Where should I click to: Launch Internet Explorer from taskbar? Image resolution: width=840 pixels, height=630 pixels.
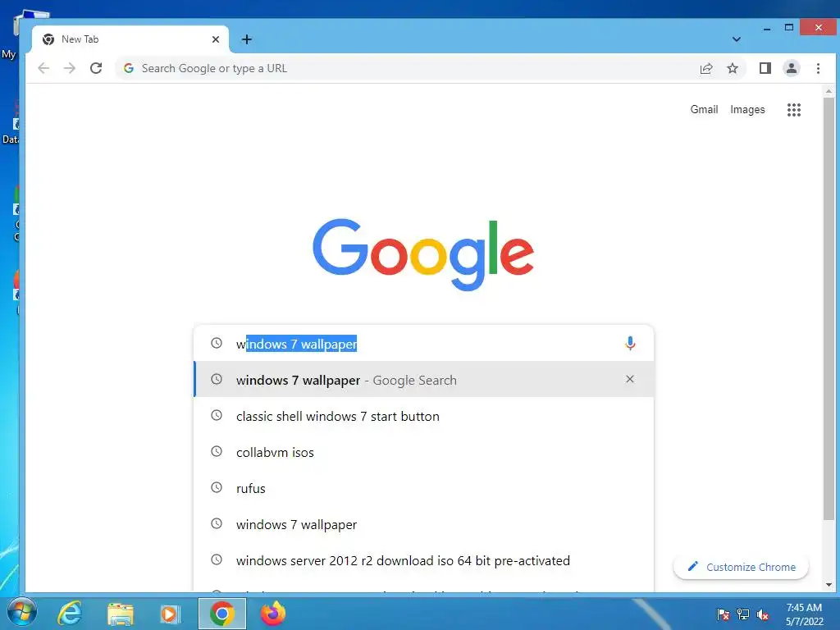point(70,614)
